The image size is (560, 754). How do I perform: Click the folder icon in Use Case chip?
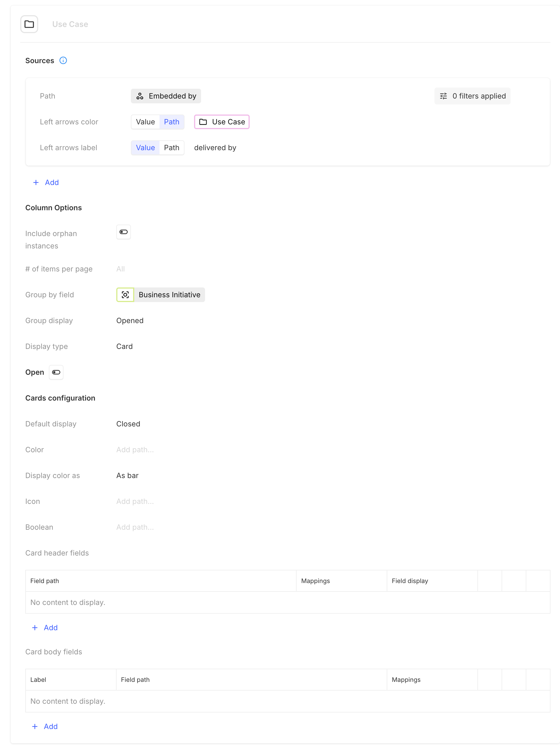point(203,122)
